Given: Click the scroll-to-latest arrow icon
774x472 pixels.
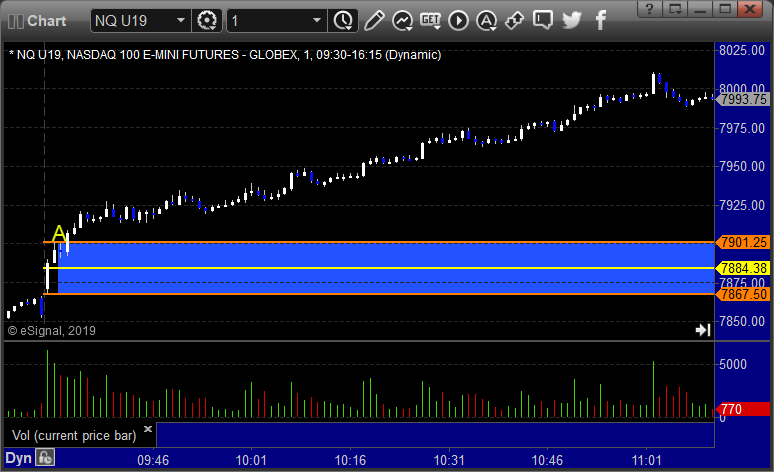Looking at the screenshot, I should 703,330.
